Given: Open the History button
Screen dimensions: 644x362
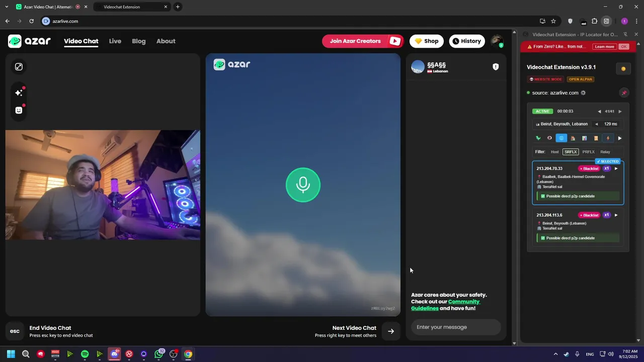Looking at the screenshot, I should pos(466,41).
